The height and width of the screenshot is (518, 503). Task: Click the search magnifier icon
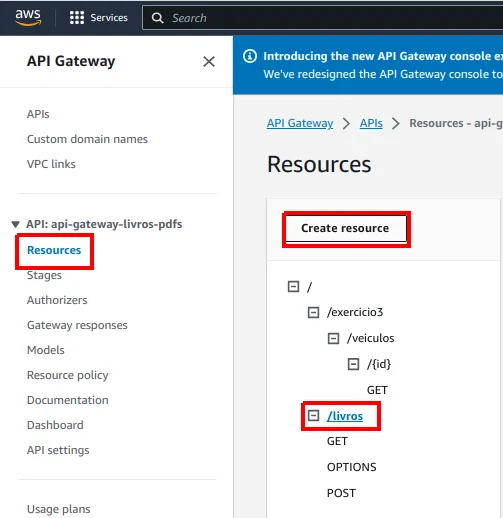(x=157, y=18)
